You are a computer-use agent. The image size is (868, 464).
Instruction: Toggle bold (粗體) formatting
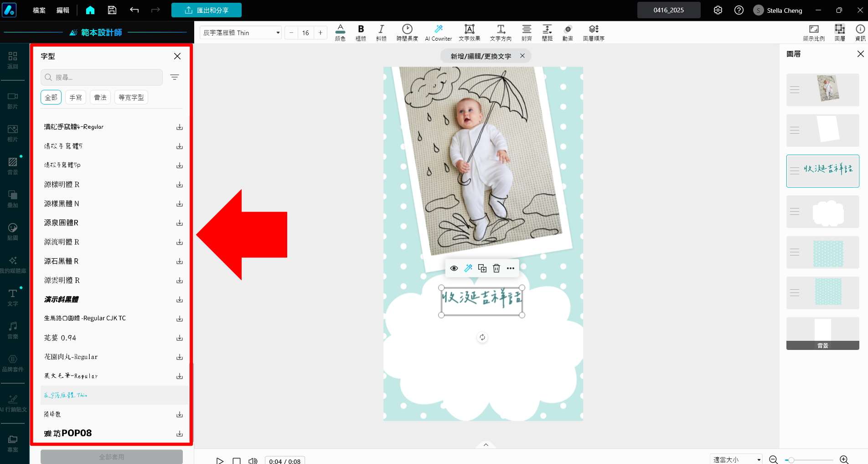[361, 32]
